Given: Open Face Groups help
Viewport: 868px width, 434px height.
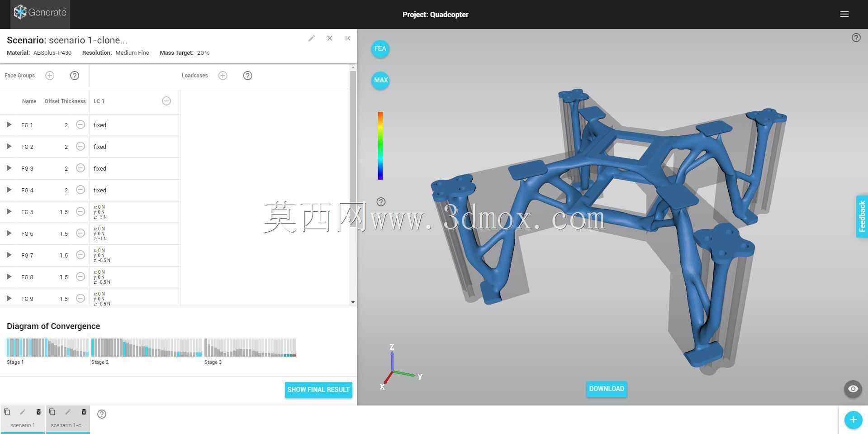Looking at the screenshot, I should tap(75, 76).
